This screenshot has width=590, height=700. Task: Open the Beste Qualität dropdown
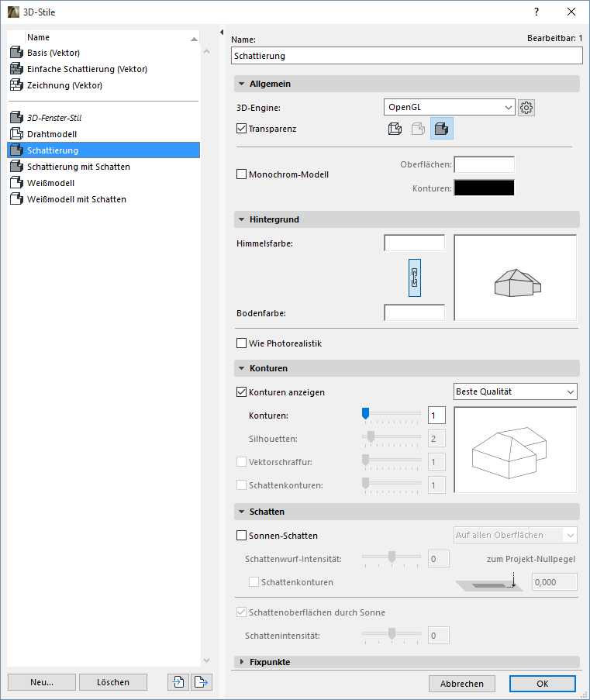(516, 391)
